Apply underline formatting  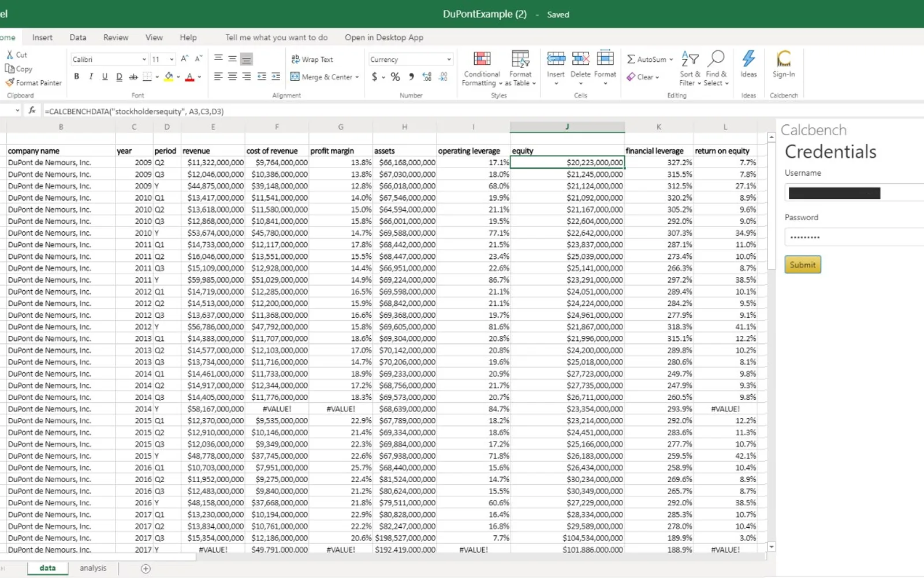(x=105, y=77)
